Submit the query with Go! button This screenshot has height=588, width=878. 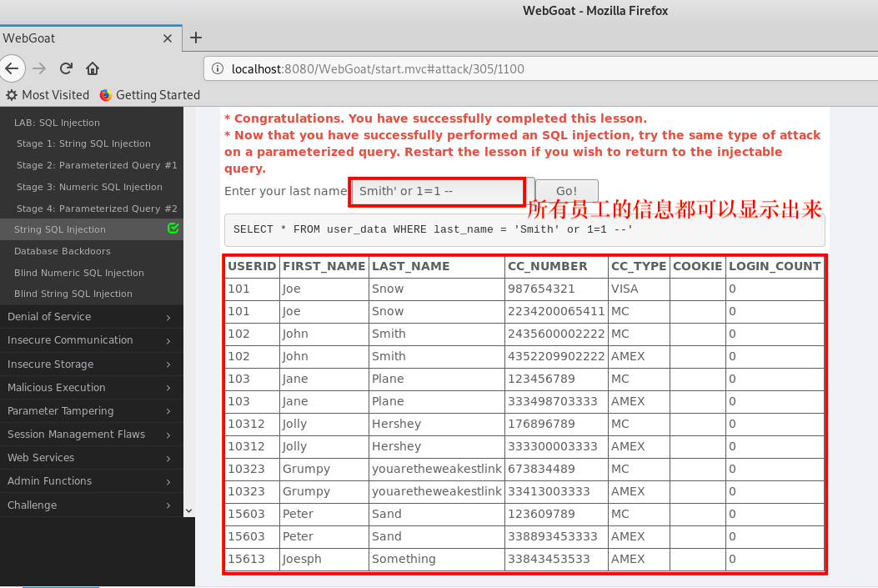[x=567, y=191]
